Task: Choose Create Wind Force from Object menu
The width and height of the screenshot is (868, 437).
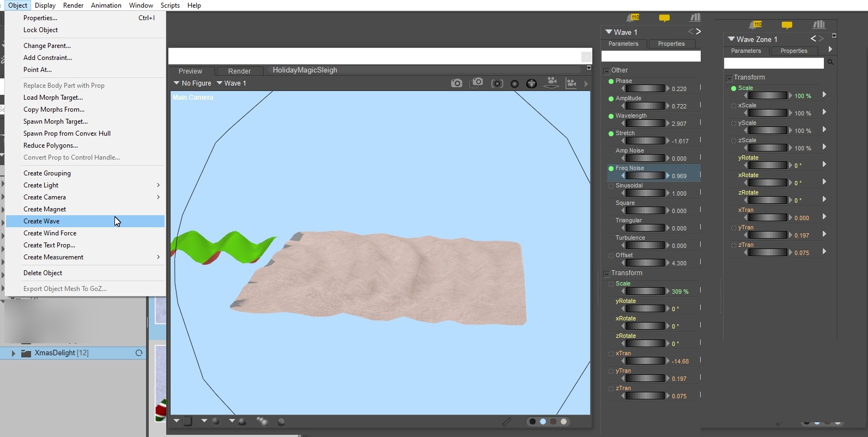Action: coord(50,233)
